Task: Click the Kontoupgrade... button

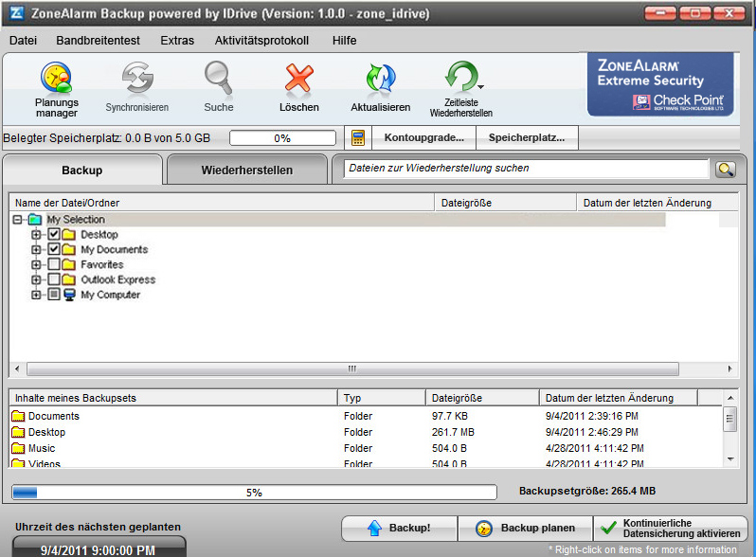Action: (423, 138)
